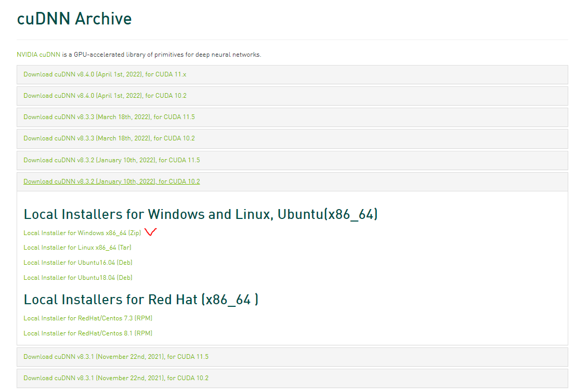Download Local Installer for RedHat/Centos 7.3 RPM

point(88,318)
